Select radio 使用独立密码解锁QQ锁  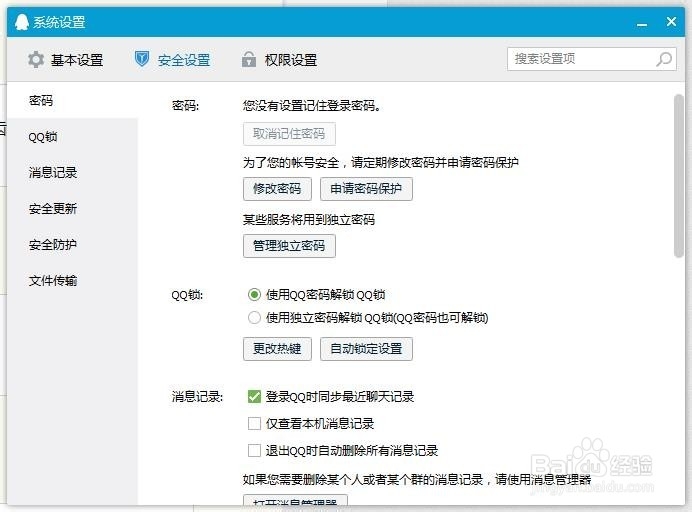[254, 318]
